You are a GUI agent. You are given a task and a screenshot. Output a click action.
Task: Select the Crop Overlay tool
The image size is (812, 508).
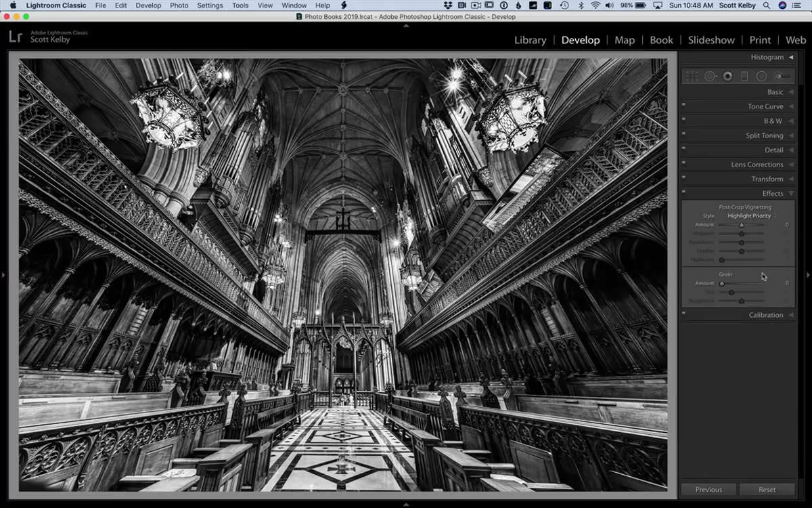tap(692, 77)
